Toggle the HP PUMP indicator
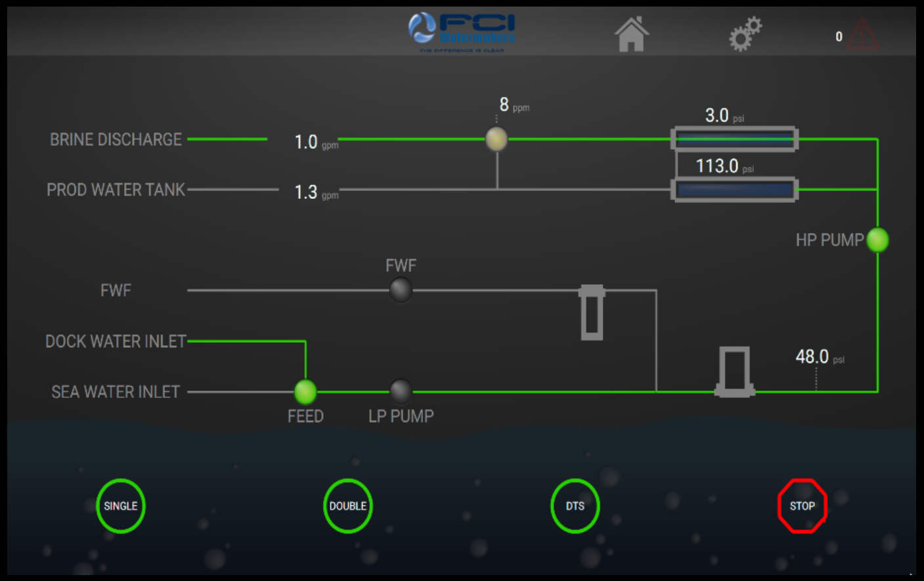Viewport: 924px width, 581px height. (877, 240)
